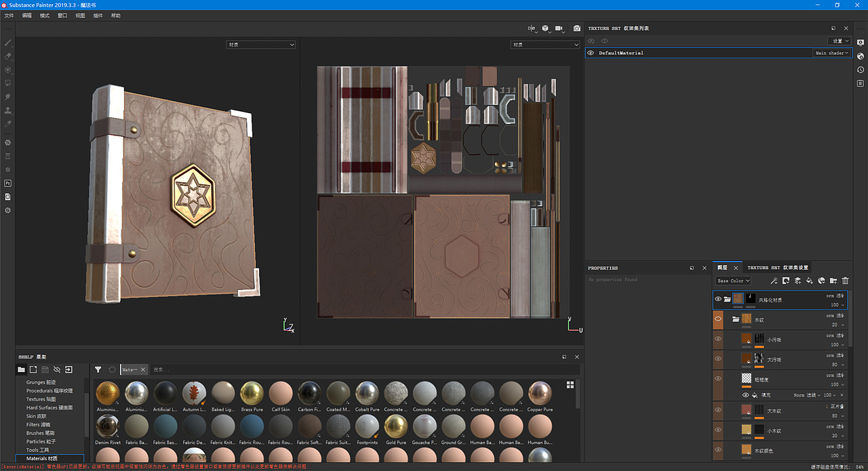Click the trash icon to delete a layer
This screenshot has height=471, width=868.
point(844,281)
